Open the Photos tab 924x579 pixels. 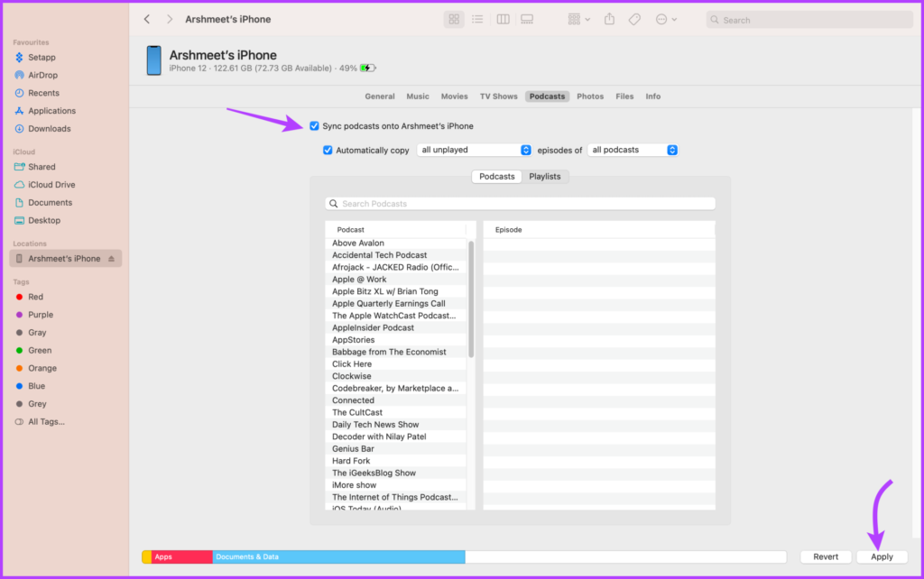point(590,96)
